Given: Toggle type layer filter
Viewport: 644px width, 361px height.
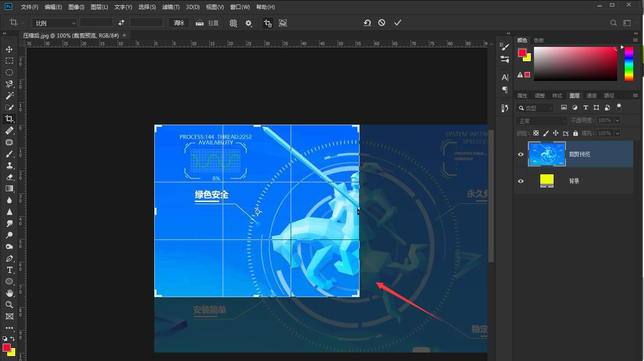Looking at the screenshot, I should 585,108.
